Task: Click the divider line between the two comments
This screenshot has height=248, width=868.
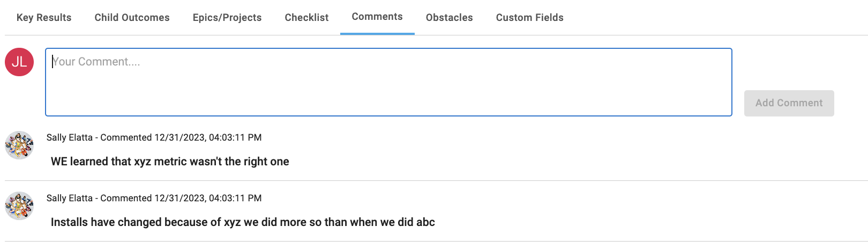Action: (436, 180)
